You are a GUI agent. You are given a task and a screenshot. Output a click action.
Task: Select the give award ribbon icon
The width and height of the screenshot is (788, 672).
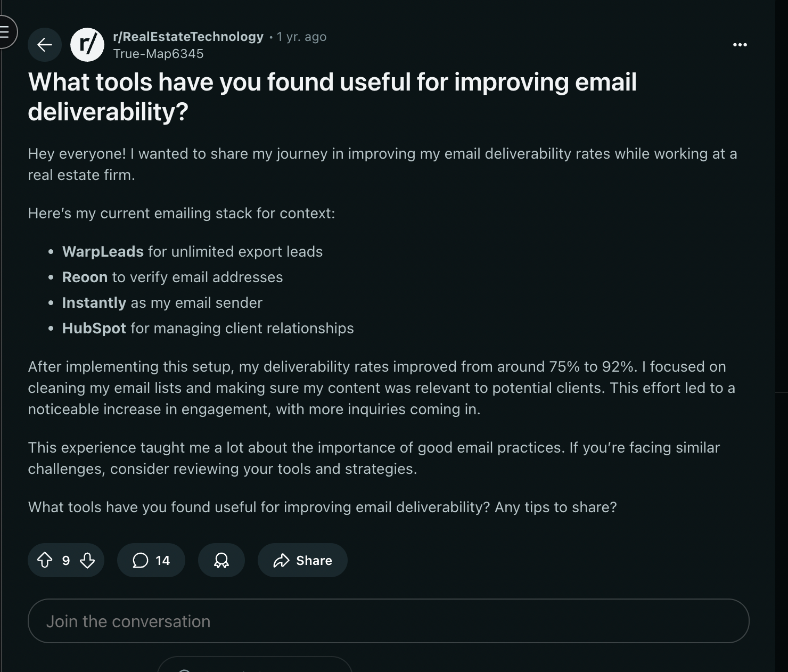click(221, 560)
